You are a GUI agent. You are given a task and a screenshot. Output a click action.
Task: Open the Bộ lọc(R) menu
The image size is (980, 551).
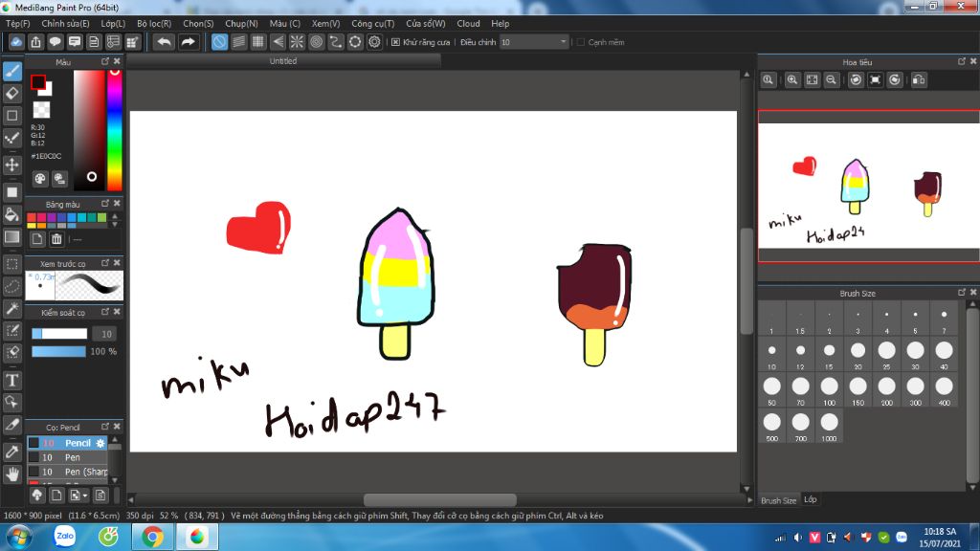coord(154,23)
